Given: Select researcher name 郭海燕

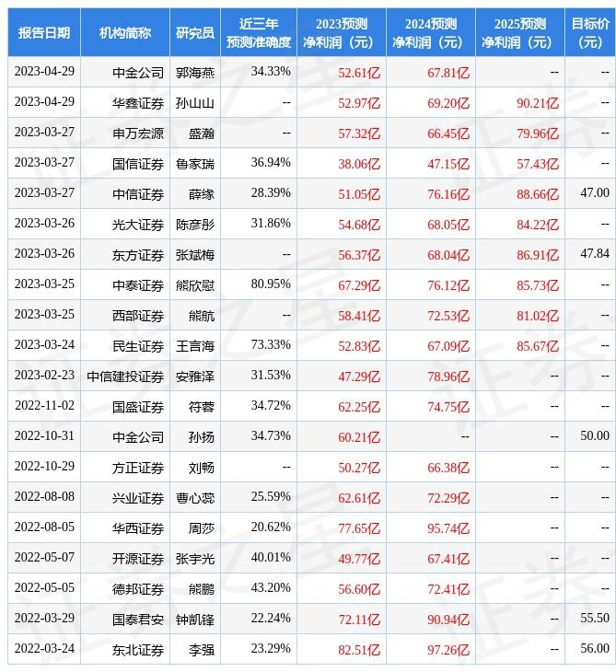Looking at the screenshot, I should point(195,73).
